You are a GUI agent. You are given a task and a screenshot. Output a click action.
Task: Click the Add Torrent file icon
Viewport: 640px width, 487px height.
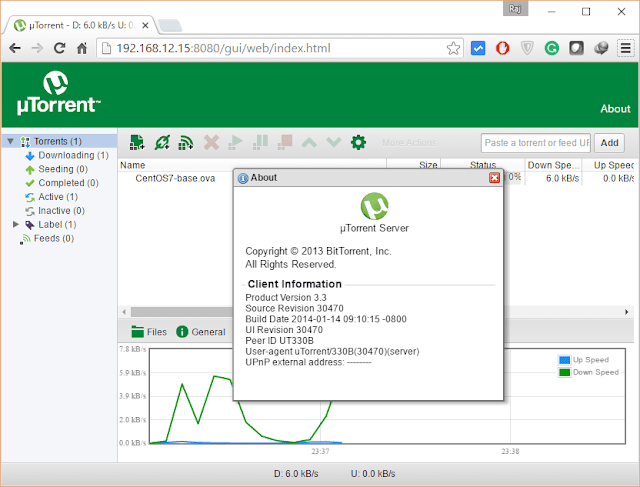tap(137, 142)
